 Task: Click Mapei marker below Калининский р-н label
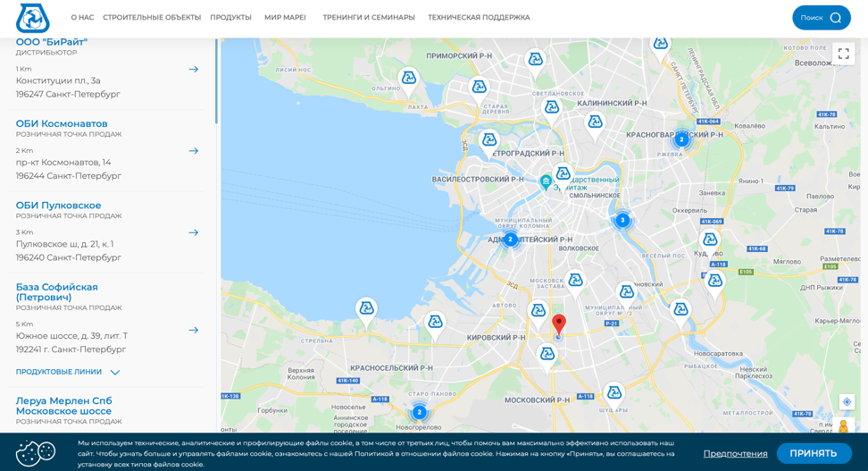click(595, 125)
